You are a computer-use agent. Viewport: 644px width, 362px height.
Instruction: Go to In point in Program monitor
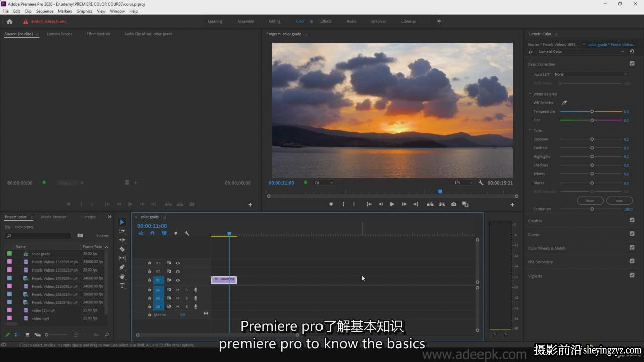369,204
